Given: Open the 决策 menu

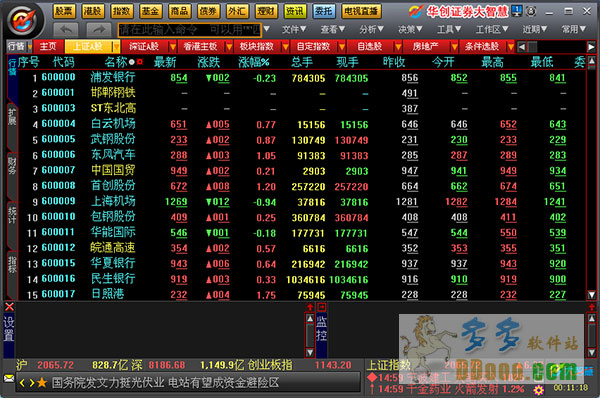Looking at the screenshot, I should pyautogui.click(x=410, y=29).
